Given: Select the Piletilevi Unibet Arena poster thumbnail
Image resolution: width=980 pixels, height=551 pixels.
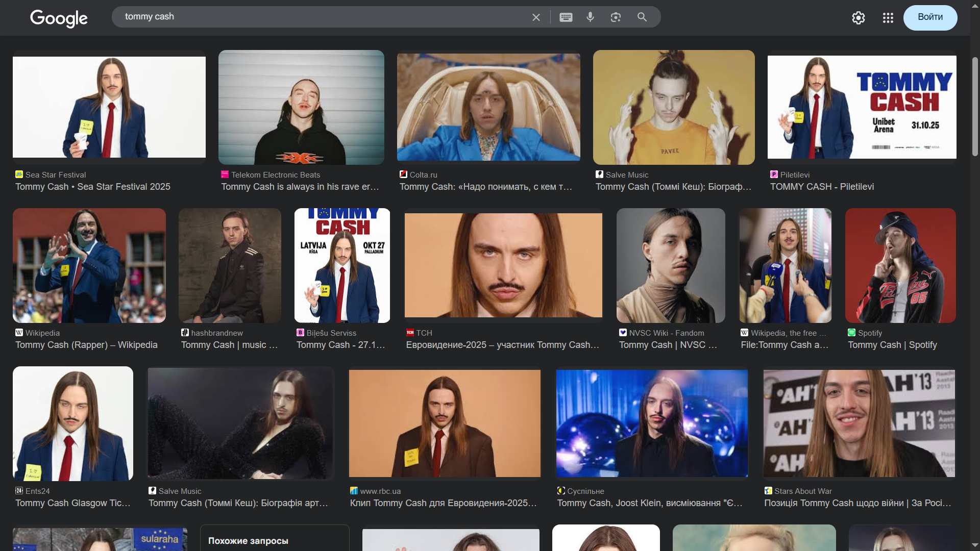Looking at the screenshot, I should click(862, 107).
